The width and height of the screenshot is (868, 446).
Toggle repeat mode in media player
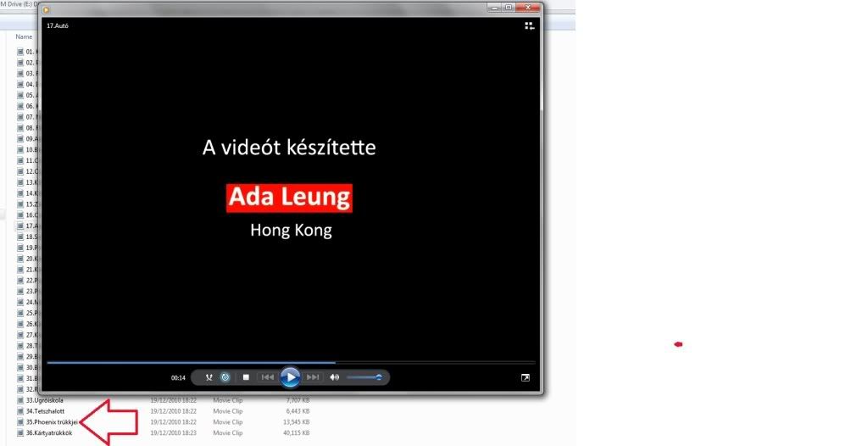tap(225, 377)
